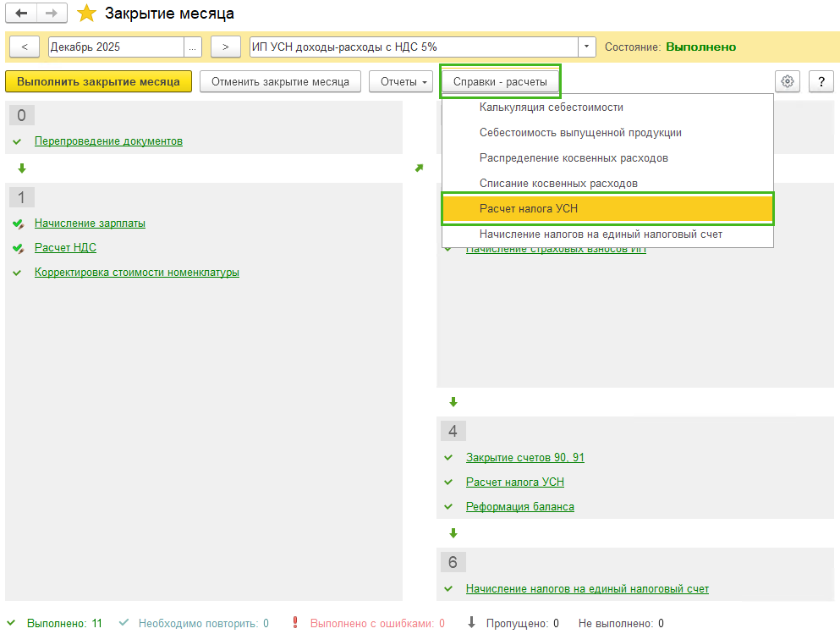Expand the organization dropdown arrow

(x=586, y=47)
